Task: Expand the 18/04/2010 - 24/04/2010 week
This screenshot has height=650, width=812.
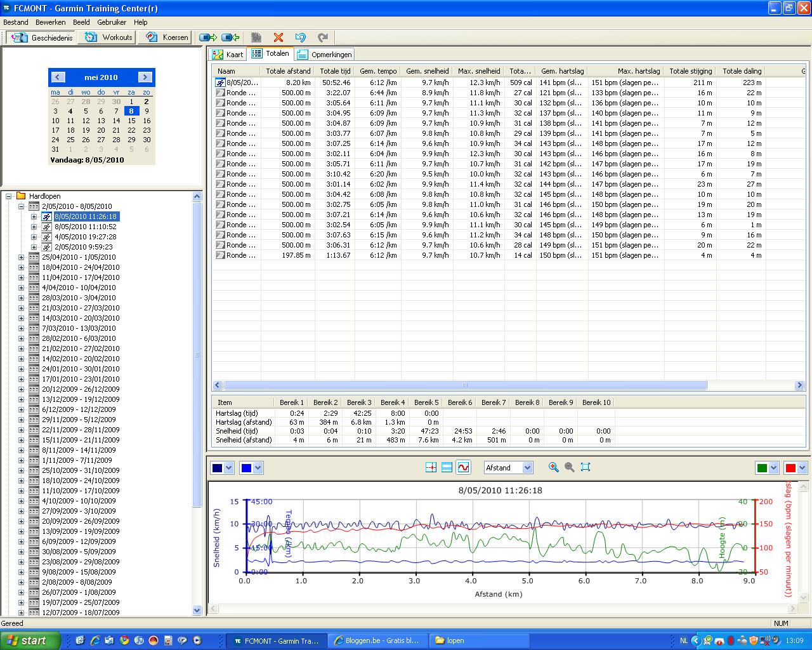Action: click(21, 267)
